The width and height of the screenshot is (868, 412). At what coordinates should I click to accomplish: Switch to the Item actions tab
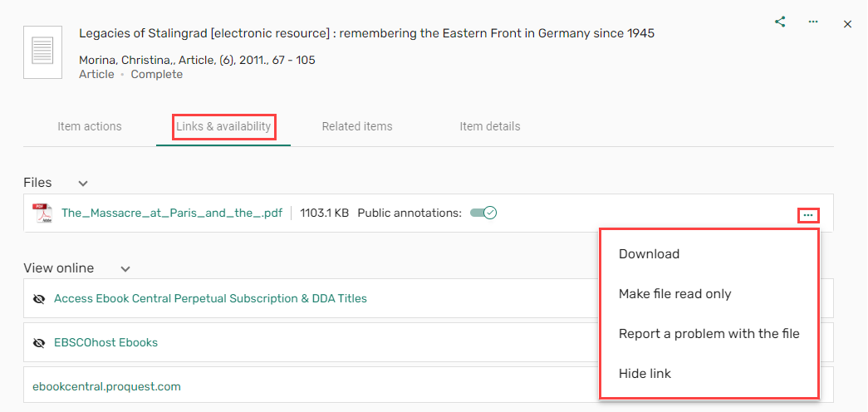90,126
